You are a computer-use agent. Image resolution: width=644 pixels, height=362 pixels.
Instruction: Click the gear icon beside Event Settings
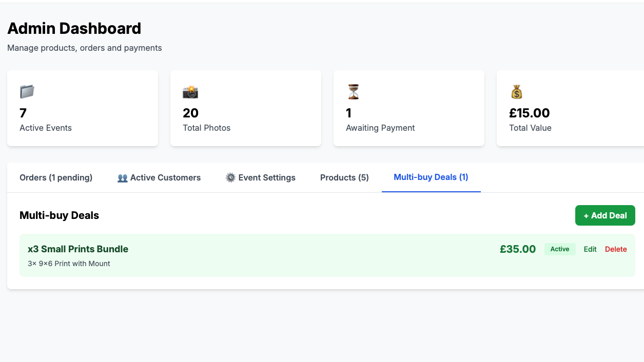click(230, 177)
